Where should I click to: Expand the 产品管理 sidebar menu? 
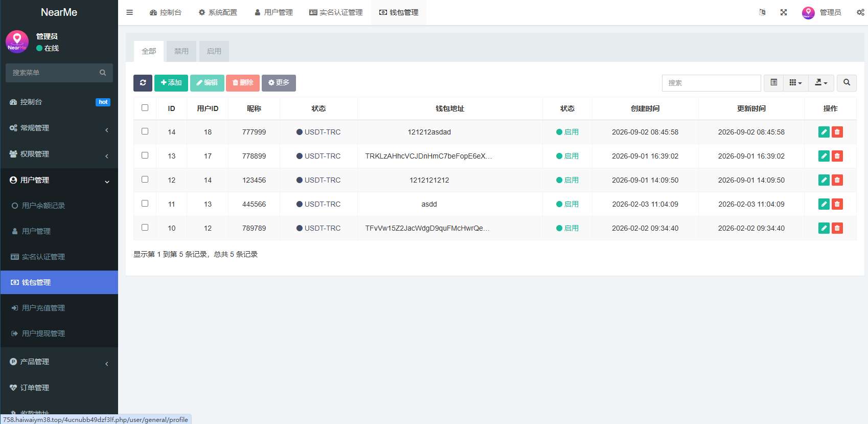59,362
